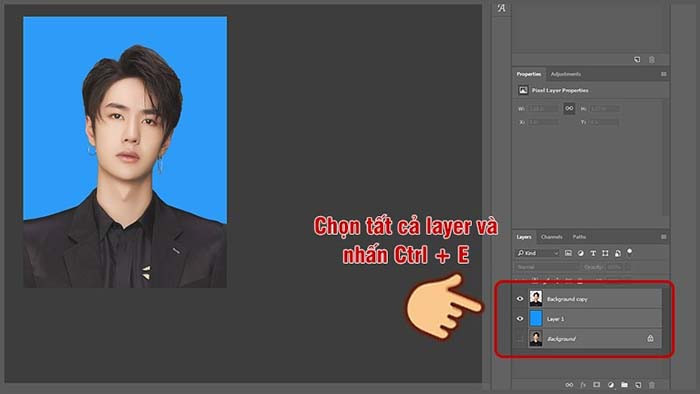Screen dimensions: 700x394
Task: Click the Background copy layer thumbnail
Action: [x=536, y=299]
